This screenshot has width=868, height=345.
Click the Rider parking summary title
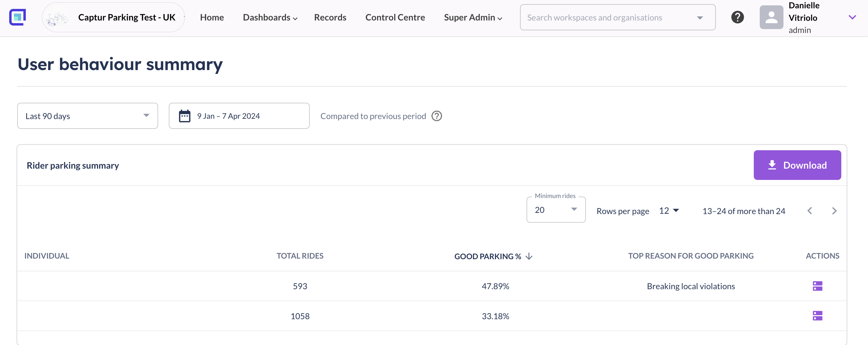(73, 165)
